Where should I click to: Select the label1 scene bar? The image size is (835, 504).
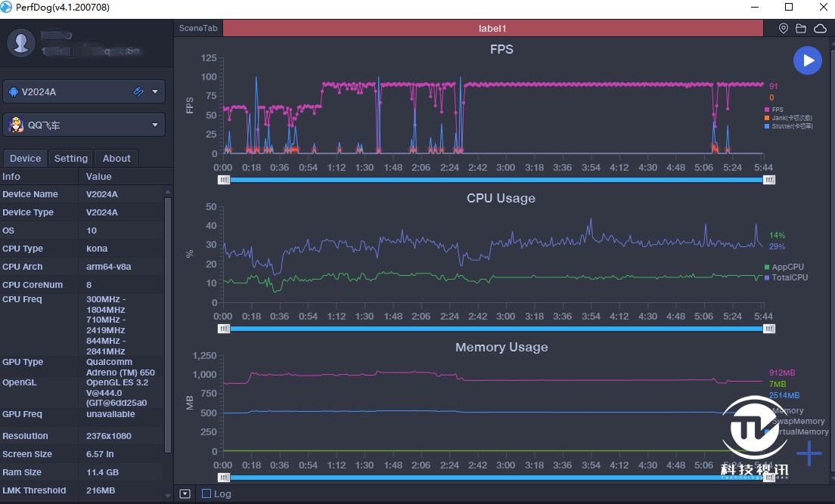point(492,29)
